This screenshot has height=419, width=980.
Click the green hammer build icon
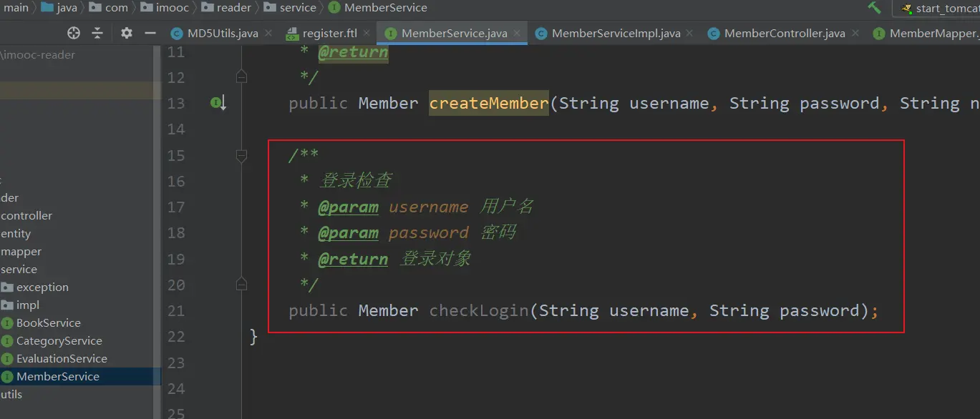pos(874,8)
